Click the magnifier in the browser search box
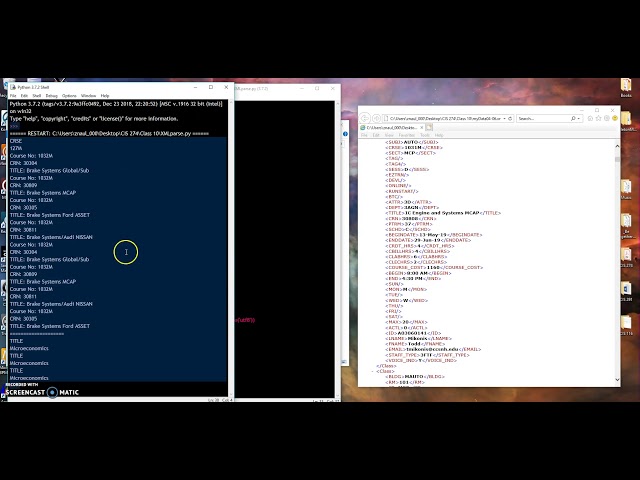 (573, 118)
